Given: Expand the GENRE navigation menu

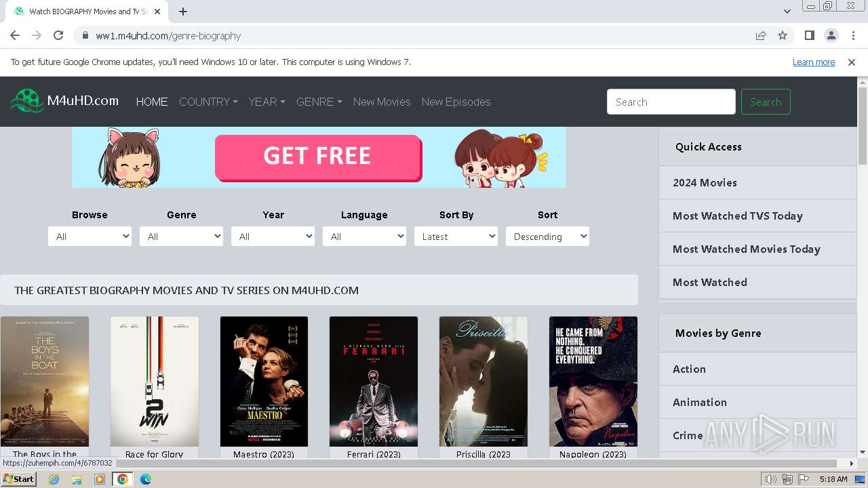Looking at the screenshot, I should [319, 102].
